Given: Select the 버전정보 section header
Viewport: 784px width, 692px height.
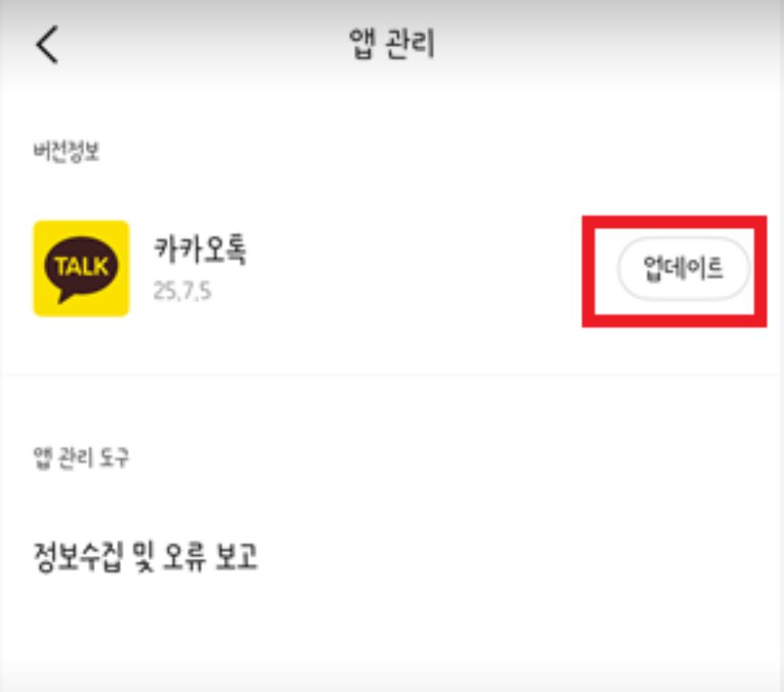Looking at the screenshot, I should (67, 151).
